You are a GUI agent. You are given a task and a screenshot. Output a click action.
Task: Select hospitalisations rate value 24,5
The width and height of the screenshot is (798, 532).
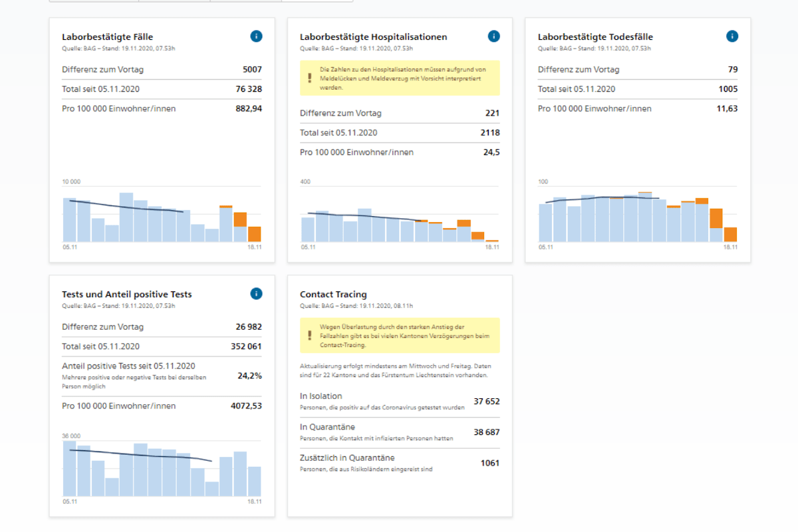(x=491, y=152)
